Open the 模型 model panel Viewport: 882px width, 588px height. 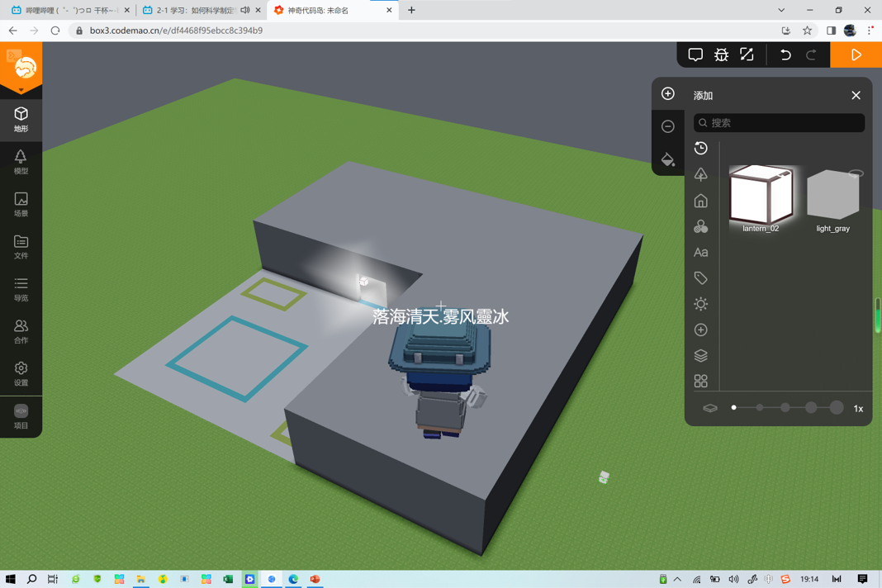coord(21,162)
